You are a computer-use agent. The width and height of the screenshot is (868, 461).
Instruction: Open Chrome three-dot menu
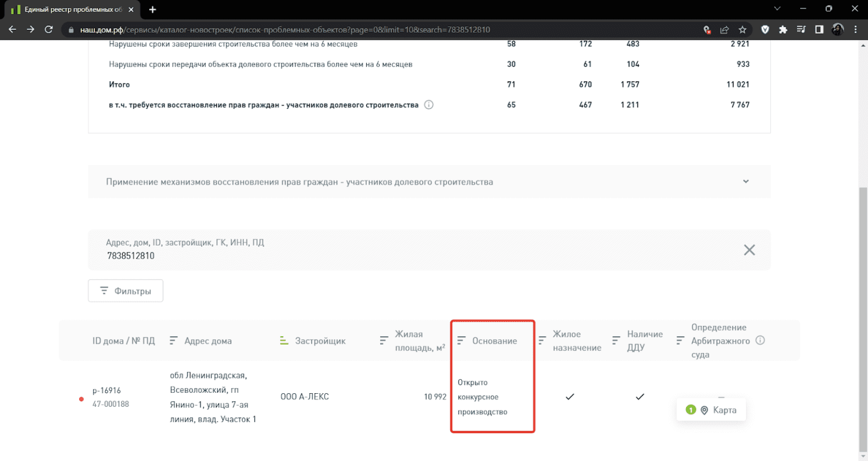click(x=856, y=29)
